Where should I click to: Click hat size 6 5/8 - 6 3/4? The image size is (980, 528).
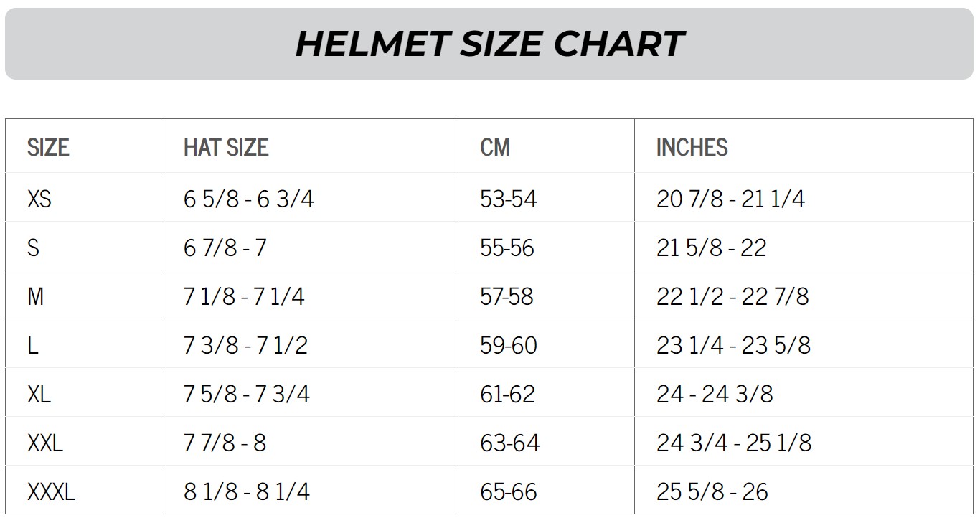click(x=249, y=199)
